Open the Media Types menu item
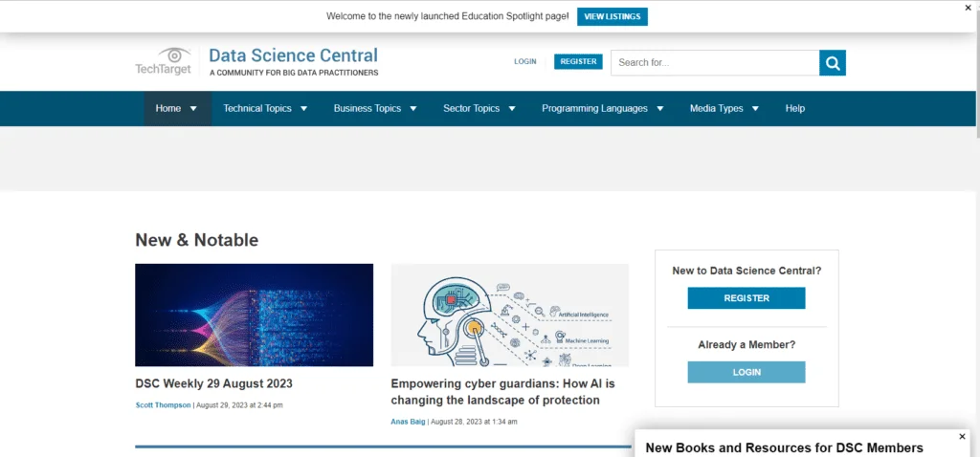The height and width of the screenshot is (457, 980). 716,108
